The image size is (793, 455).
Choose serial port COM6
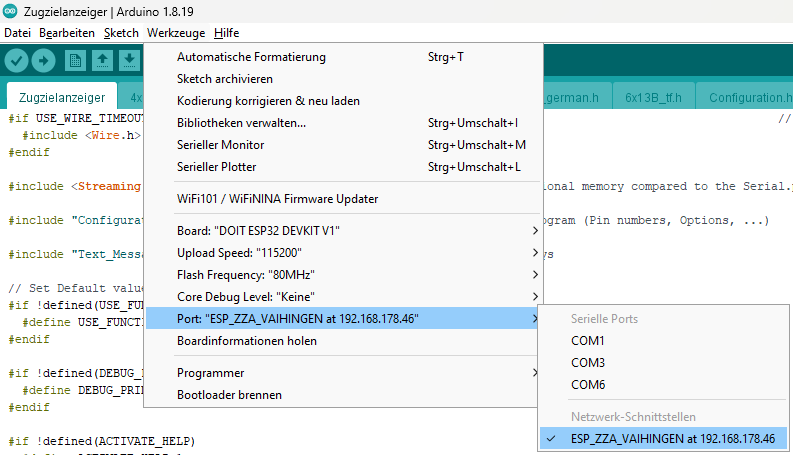click(587, 384)
